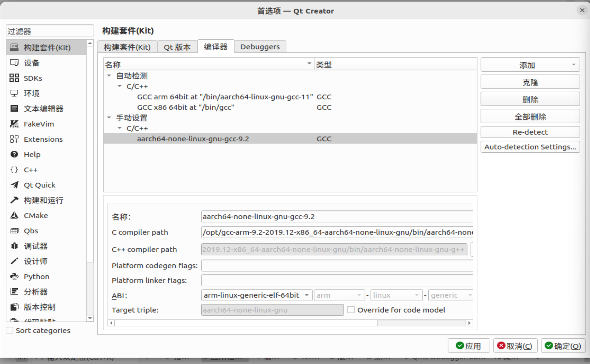Open the FakeVim settings category icon

click(x=14, y=124)
